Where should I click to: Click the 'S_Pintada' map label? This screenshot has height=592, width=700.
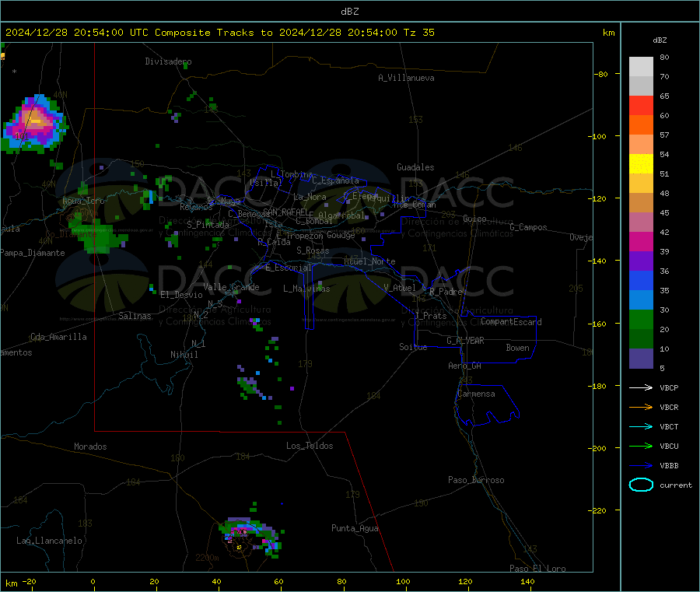pos(208,225)
